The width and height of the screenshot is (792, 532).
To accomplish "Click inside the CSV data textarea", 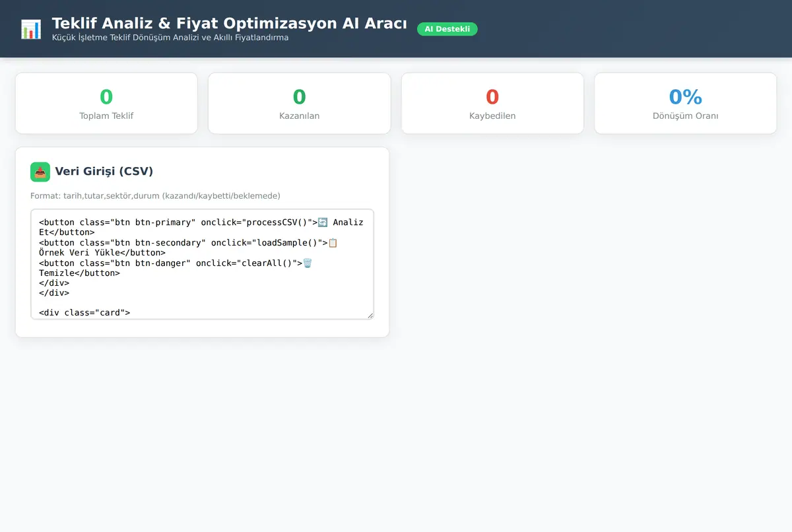I will coord(202,264).
